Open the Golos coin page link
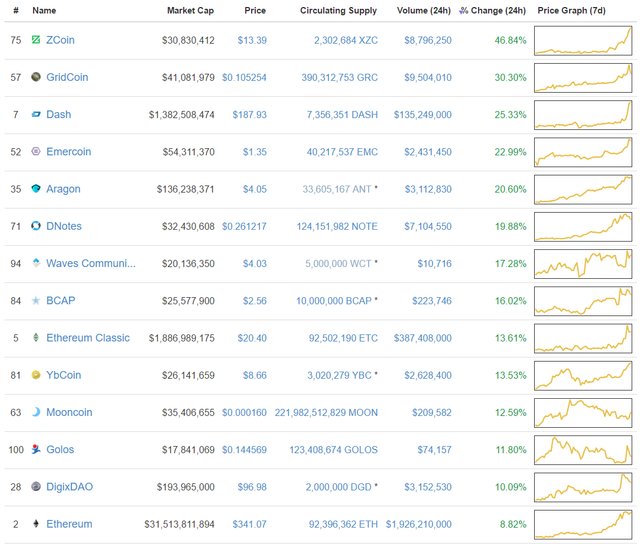Screen dimensions: 640x544 60,450
